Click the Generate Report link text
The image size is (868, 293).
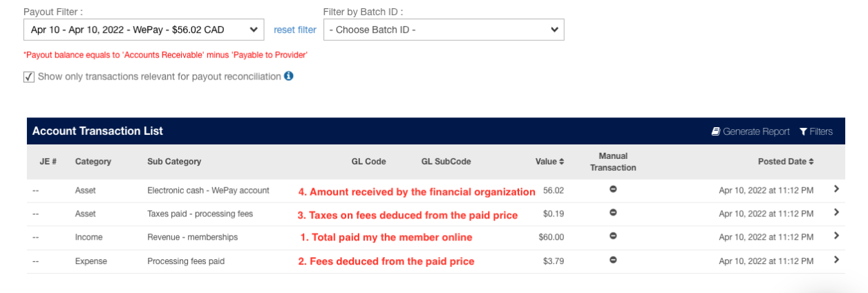click(756, 131)
